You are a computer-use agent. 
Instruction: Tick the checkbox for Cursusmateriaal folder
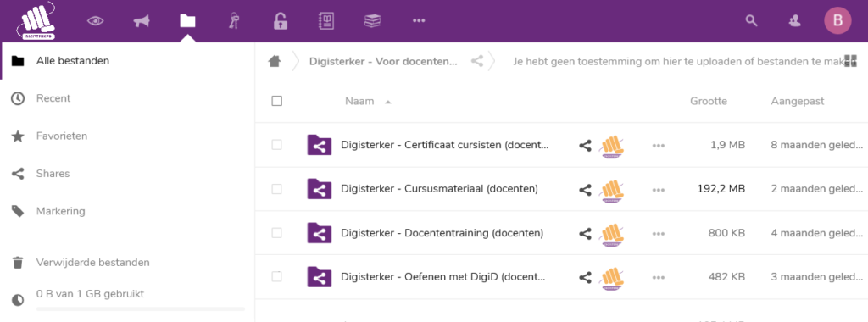coord(277,189)
